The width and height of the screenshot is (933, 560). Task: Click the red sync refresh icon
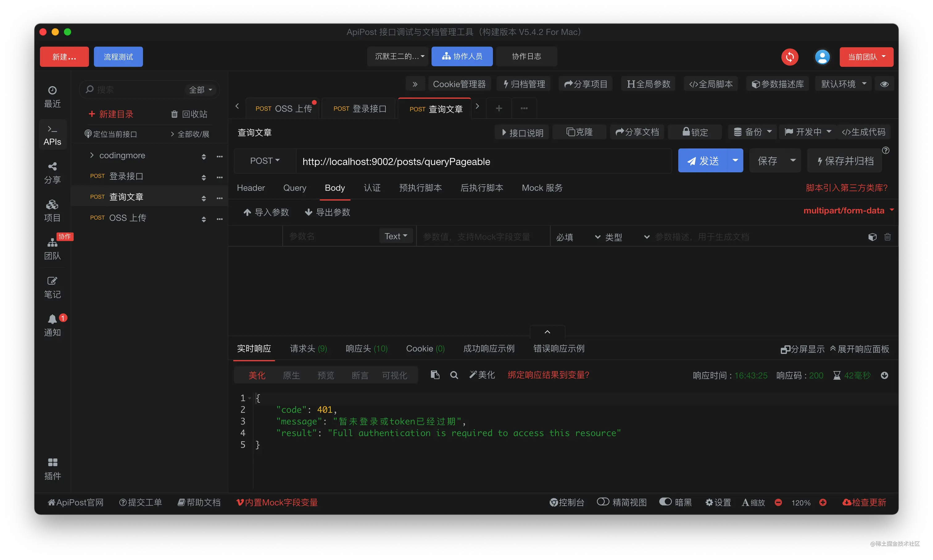pos(789,57)
